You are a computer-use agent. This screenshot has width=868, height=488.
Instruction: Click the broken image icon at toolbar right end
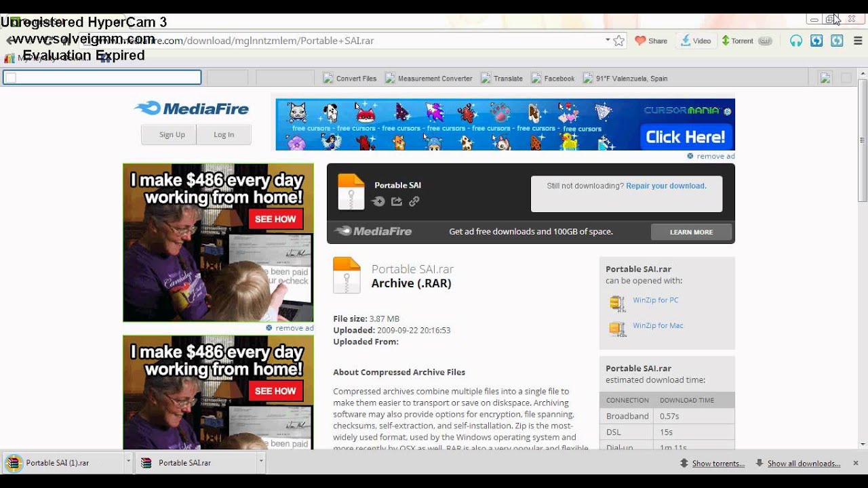pos(825,78)
